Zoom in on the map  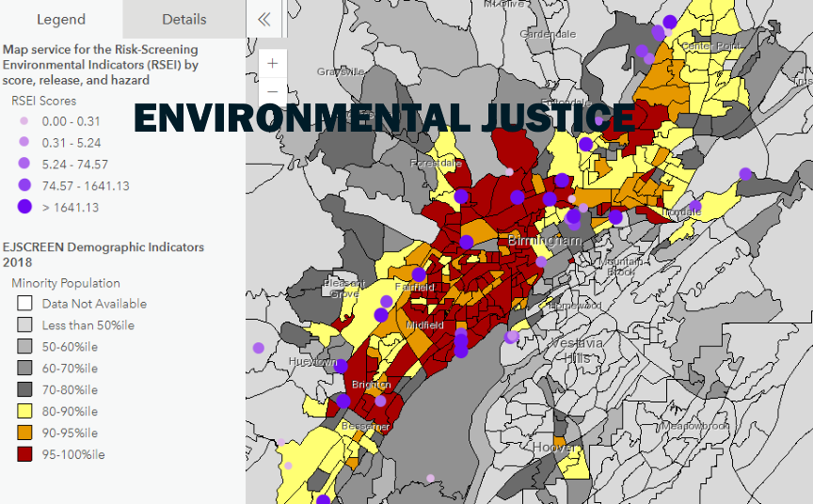coord(273,64)
